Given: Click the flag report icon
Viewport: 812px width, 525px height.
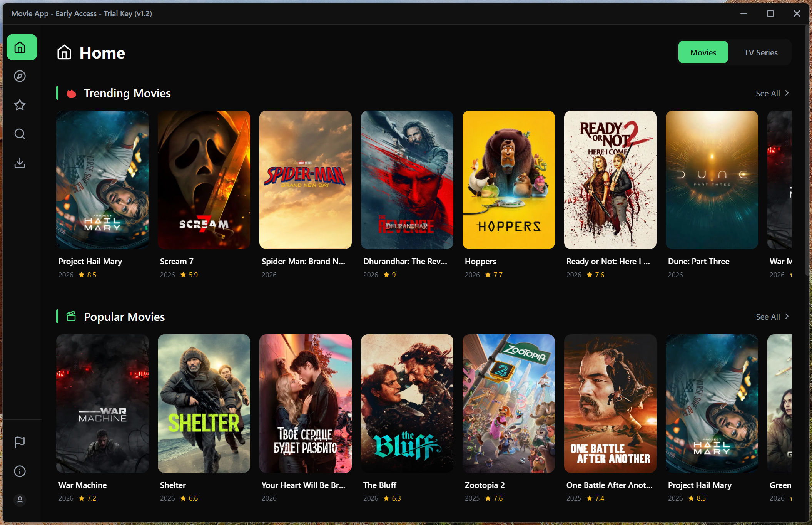Looking at the screenshot, I should [x=20, y=442].
